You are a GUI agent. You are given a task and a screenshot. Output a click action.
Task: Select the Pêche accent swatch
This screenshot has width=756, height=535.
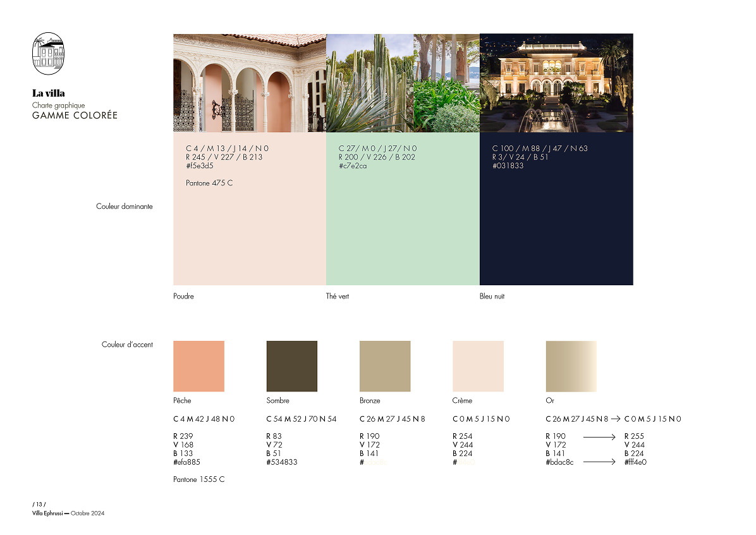click(x=198, y=366)
